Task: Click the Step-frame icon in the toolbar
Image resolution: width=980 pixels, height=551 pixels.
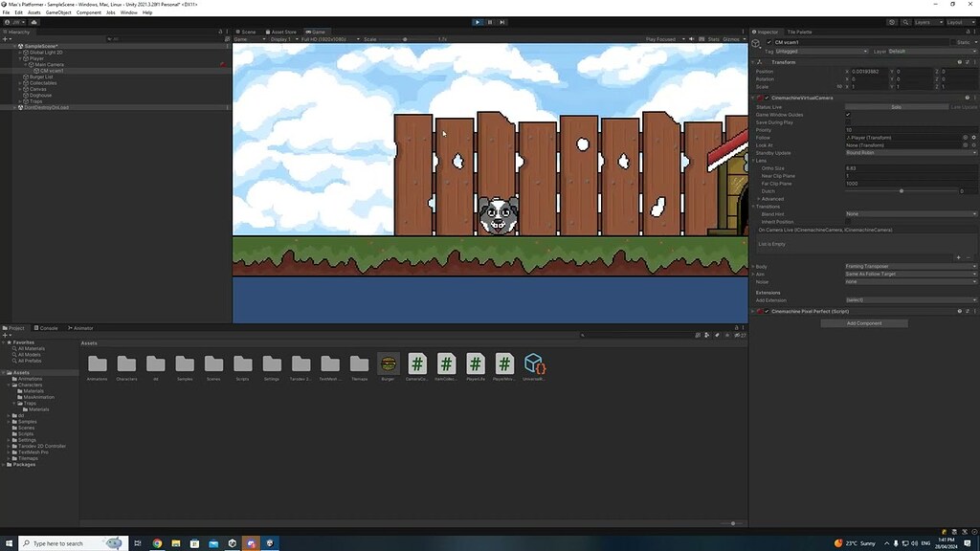Action: click(x=501, y=22)
